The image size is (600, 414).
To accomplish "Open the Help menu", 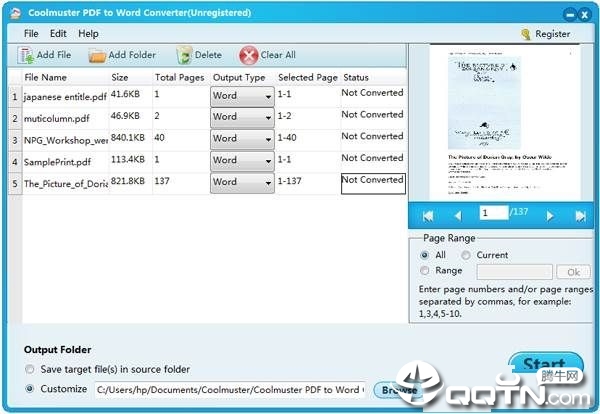I will [88, 34].
